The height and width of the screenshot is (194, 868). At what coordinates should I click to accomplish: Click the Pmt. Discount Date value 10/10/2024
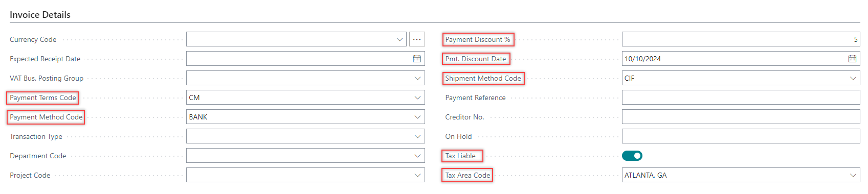(x=642, y=59)
